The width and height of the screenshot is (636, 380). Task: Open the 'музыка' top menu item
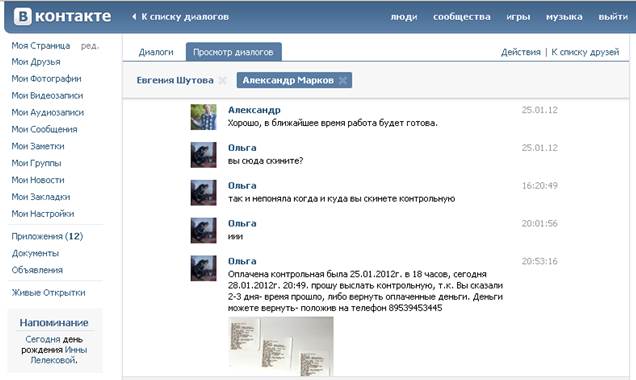564,17
